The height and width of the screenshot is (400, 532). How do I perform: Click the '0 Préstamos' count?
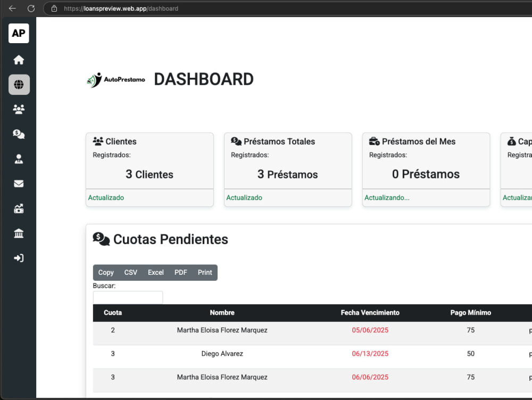click(426, 174)
